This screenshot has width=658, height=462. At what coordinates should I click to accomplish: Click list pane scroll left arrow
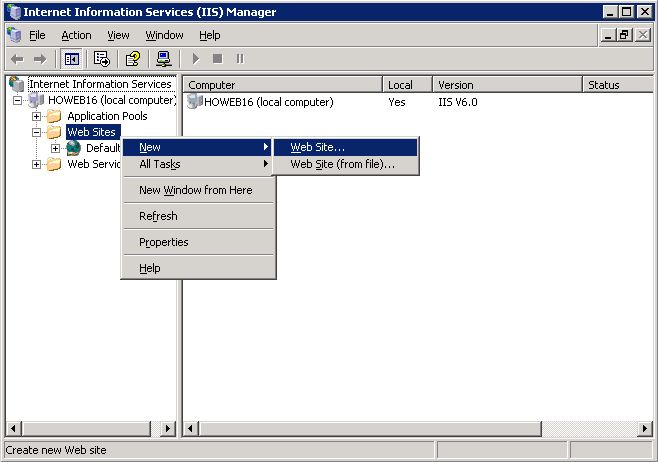pos(191,428)
